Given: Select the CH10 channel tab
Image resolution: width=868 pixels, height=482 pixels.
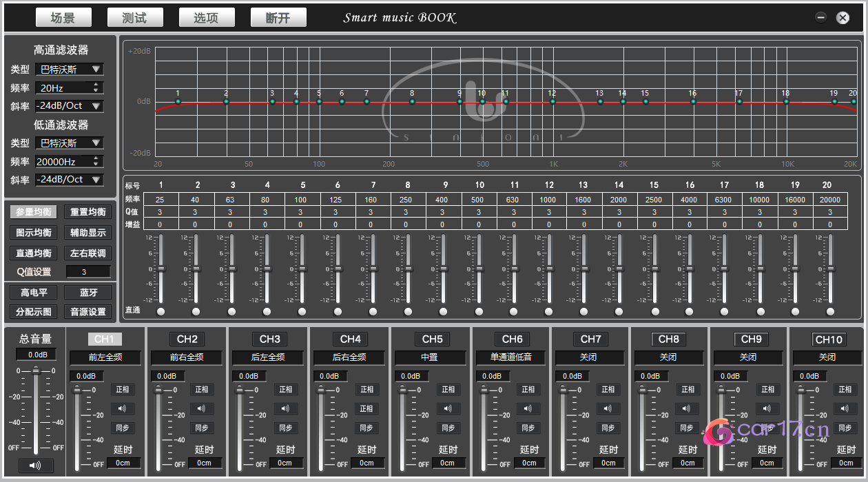Looking at the screenshot, I should (829, 339).
